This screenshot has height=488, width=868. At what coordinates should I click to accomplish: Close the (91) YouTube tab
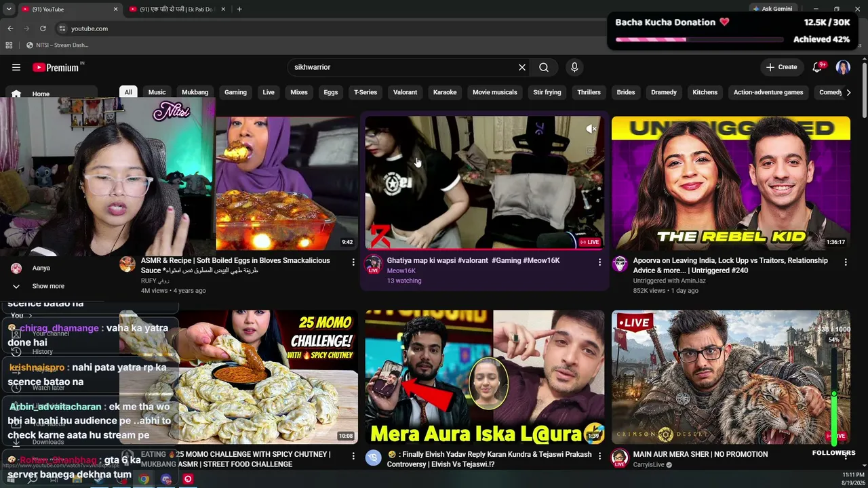[115, 9]
